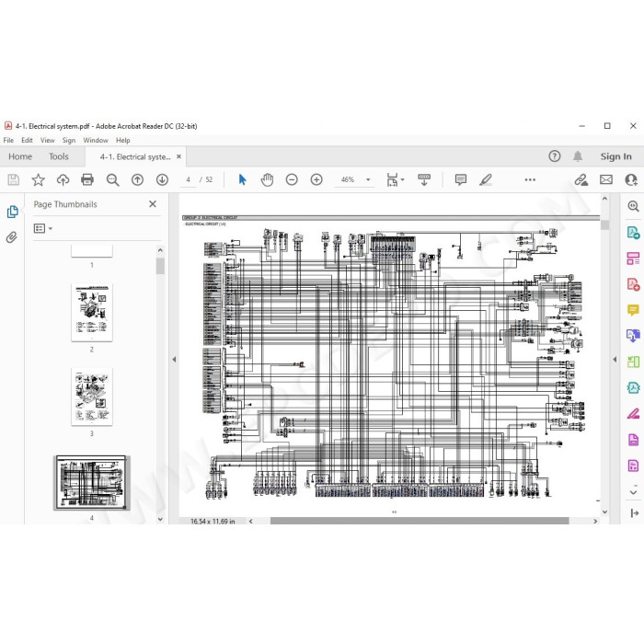Open the Window menu

[x=96, y=140]
